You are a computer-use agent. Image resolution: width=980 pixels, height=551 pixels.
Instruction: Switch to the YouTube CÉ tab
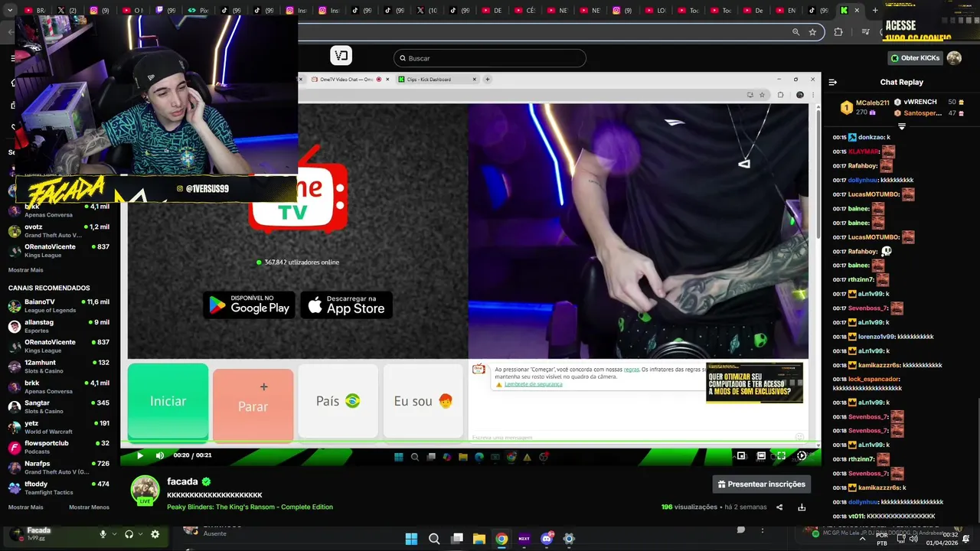528,11
